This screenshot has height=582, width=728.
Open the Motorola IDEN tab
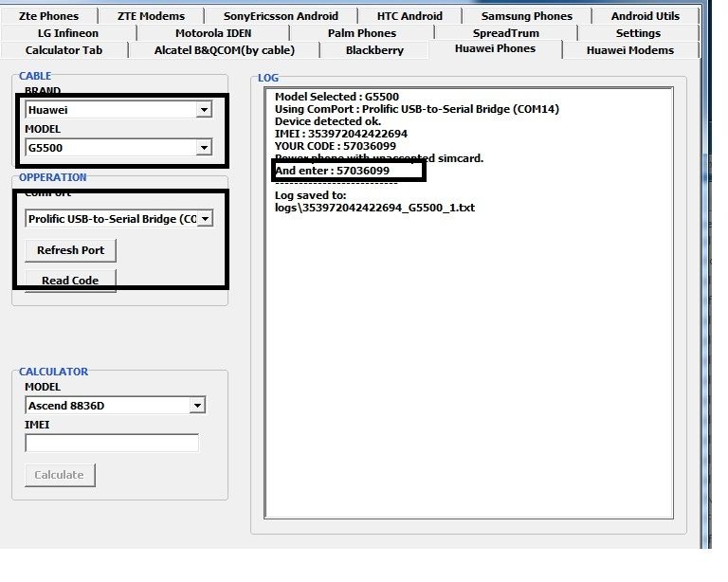[213, 33]
